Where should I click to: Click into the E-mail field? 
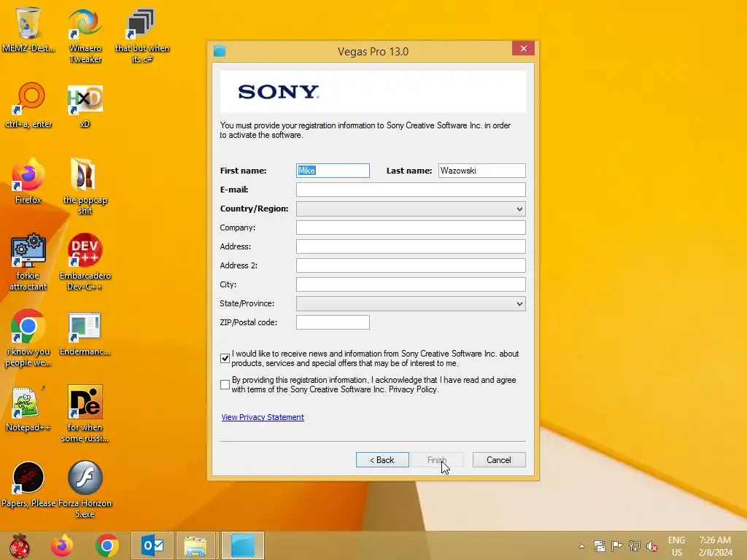pos(411,190)
